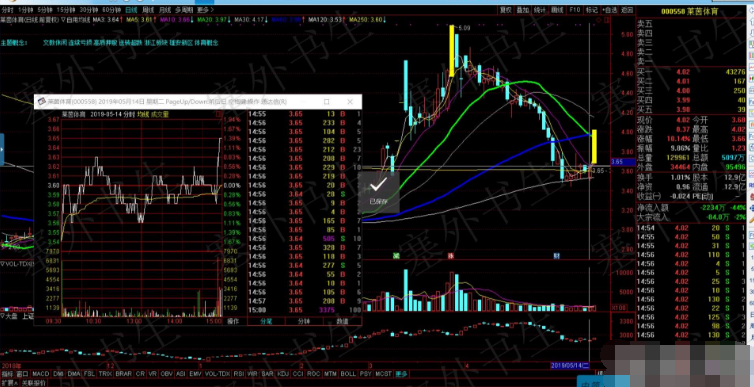The height and width of the screenshot is (387, 754).
Task: Click the 指标 tab in bottom bar
Action: tap(7, 374)
